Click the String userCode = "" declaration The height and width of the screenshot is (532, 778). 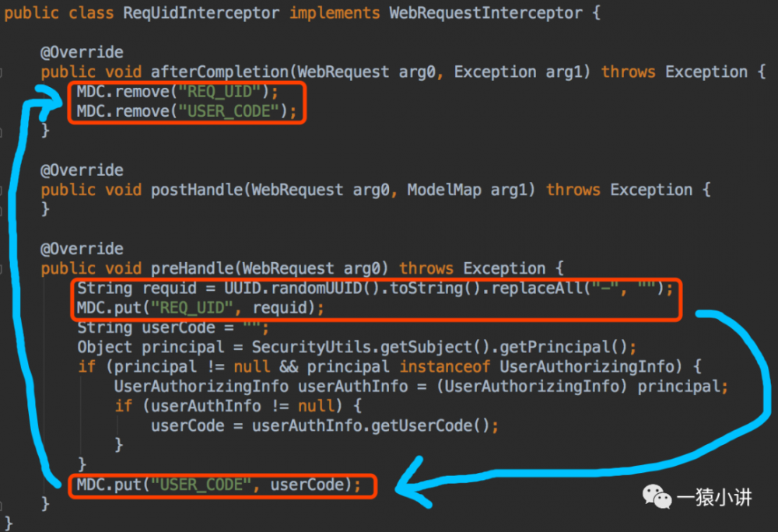[x=173, y=327]
